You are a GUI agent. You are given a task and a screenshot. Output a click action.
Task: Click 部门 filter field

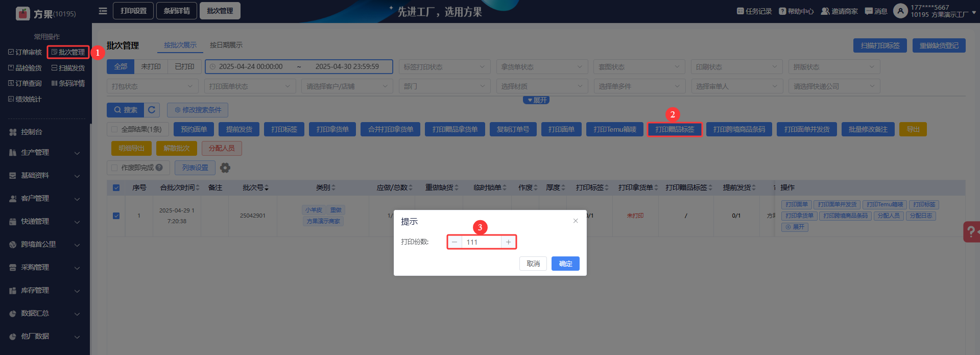444,86
